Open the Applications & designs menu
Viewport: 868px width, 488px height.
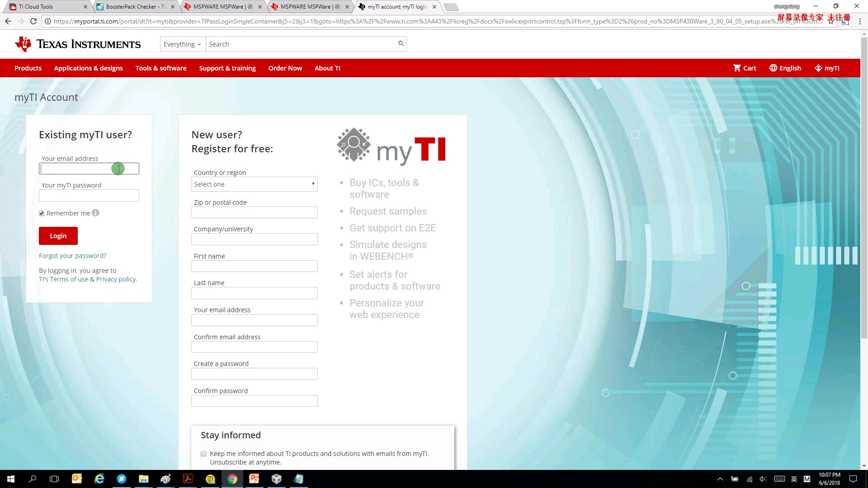coord(88,68)
